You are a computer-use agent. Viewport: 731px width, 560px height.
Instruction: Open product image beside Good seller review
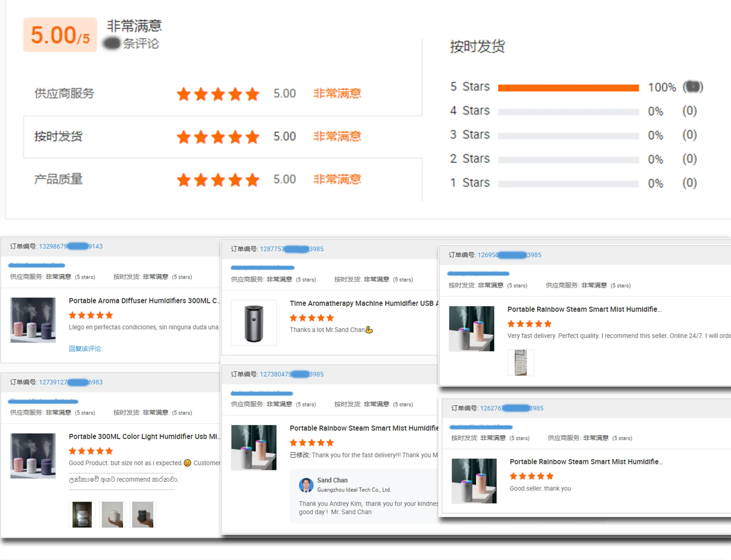coord(474,481)
